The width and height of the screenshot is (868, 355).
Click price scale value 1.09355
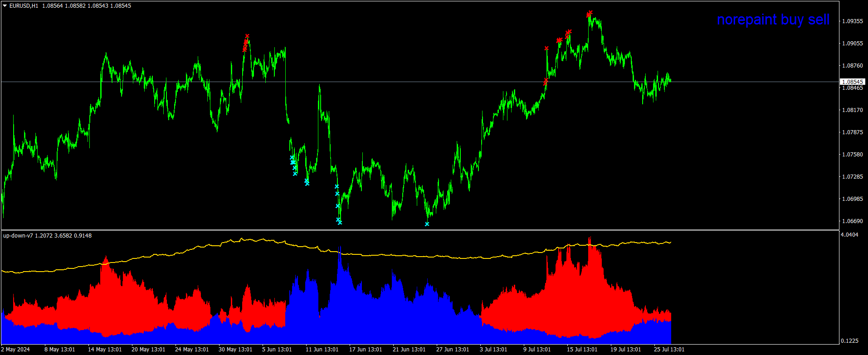click(853, 21)
